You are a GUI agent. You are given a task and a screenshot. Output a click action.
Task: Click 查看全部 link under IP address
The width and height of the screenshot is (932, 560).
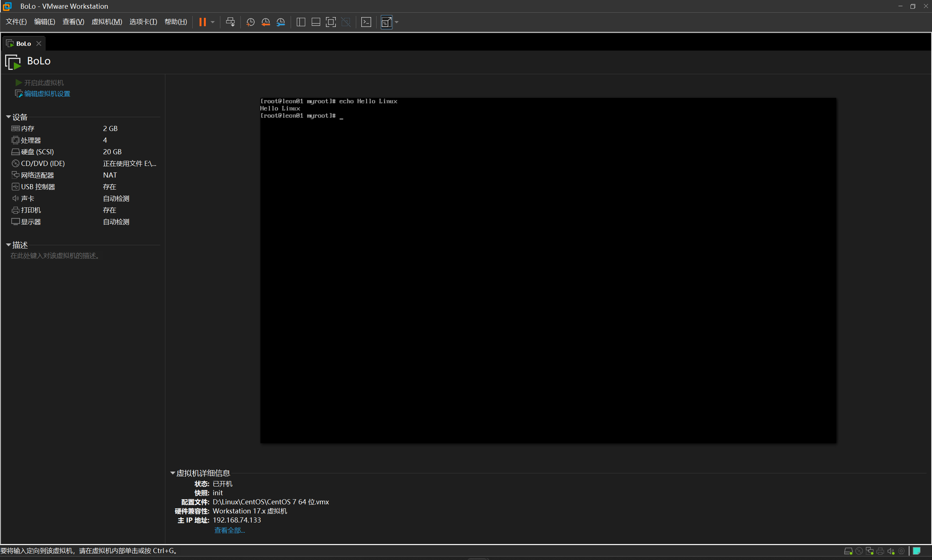coord(229,530)
